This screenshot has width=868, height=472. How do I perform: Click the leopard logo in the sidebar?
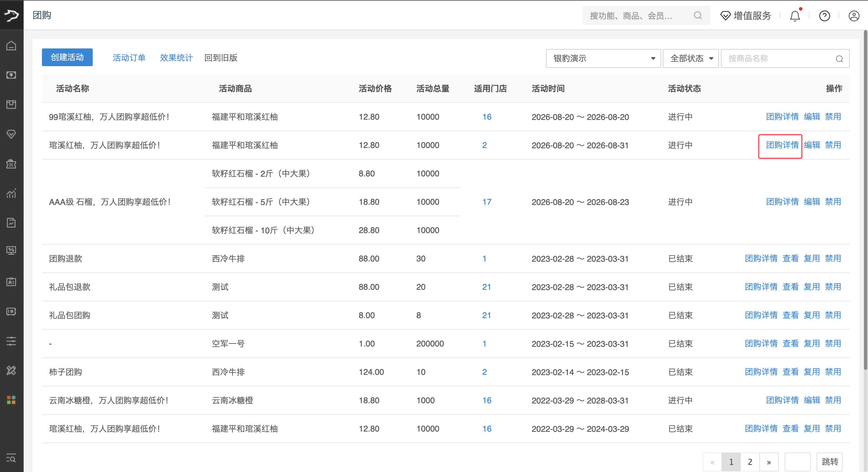coord(12,15)
